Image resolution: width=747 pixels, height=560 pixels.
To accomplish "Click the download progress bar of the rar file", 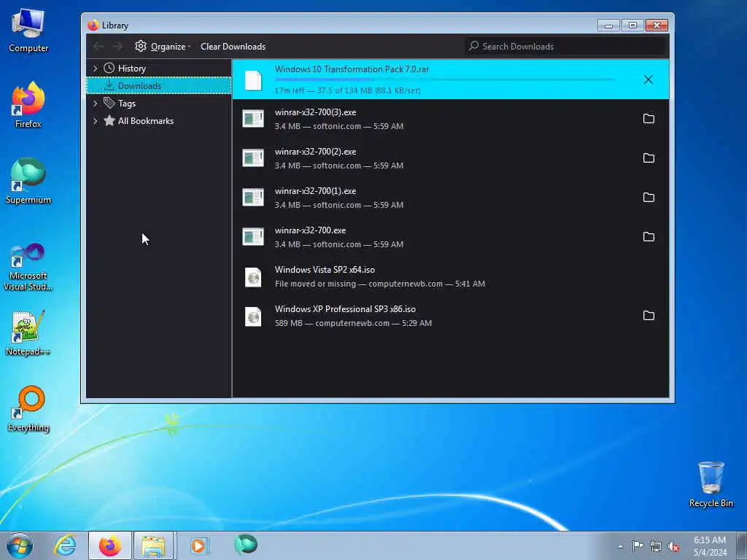I will pos(444,79).
